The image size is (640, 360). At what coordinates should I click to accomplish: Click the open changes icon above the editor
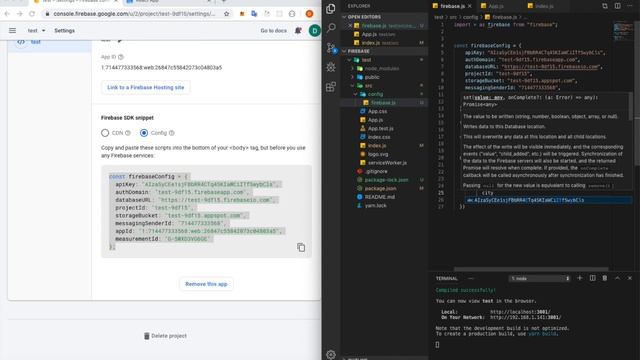click(x=605, y=6)
